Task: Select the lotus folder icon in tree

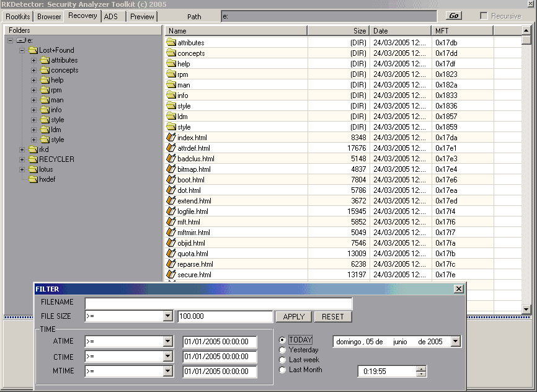Action: (x=33, y=169)
